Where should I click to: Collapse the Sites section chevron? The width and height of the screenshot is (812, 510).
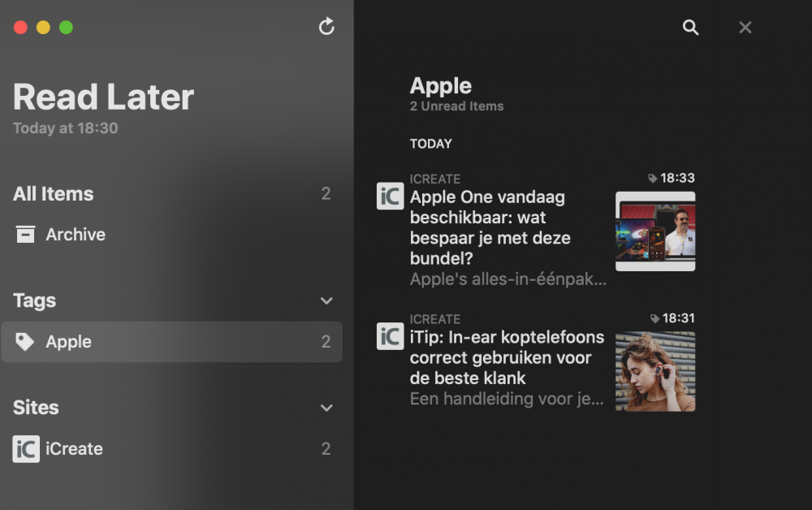click(326, 408)
